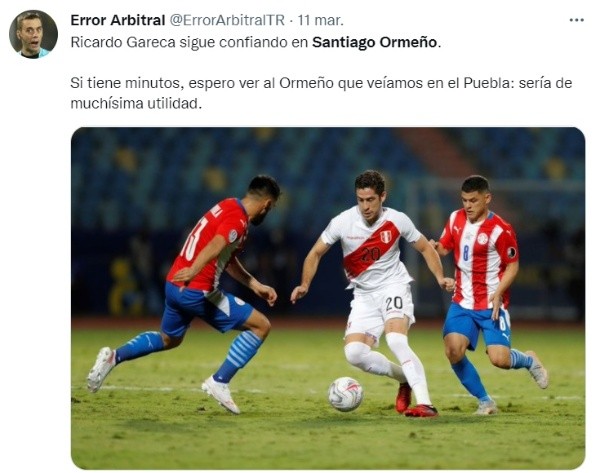The height and width of the screenshot is (473, 600).
Task: Open the attached football match photo
Action: (328, 298)
